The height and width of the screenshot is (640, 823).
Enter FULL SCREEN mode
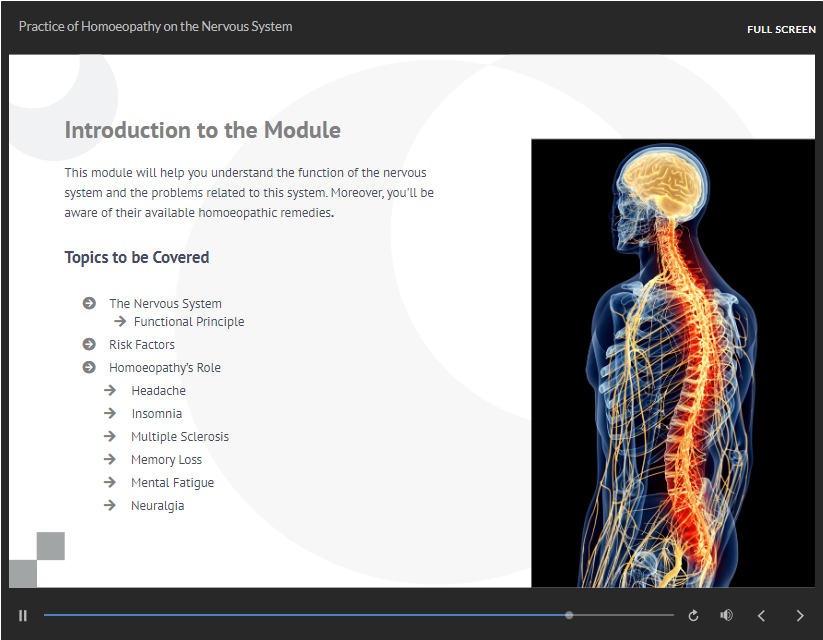pos(781,29)
